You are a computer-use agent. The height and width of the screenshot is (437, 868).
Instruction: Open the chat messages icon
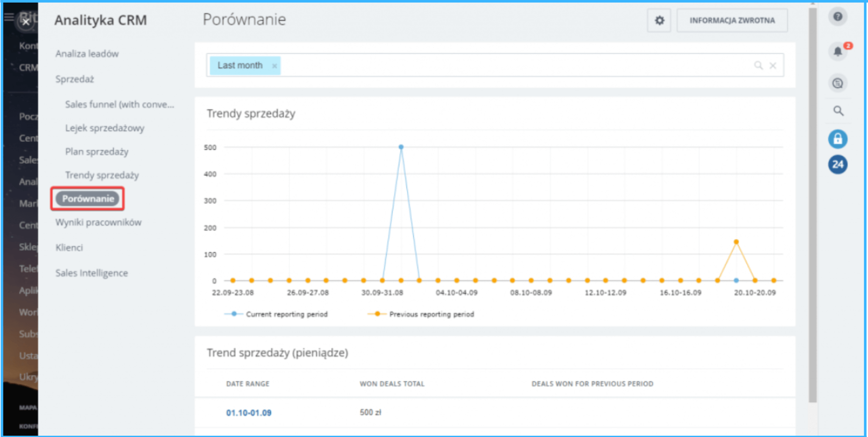click(x=837, y=84)
